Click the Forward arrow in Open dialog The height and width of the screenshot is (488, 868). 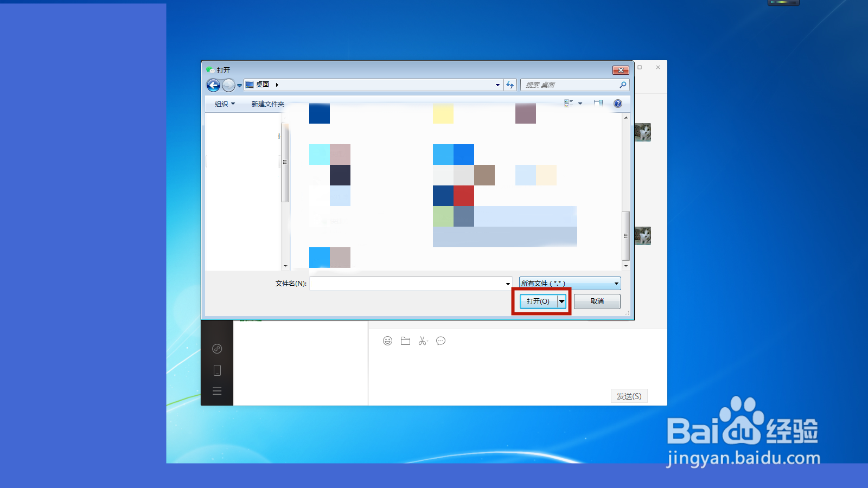tap(228, 85)
